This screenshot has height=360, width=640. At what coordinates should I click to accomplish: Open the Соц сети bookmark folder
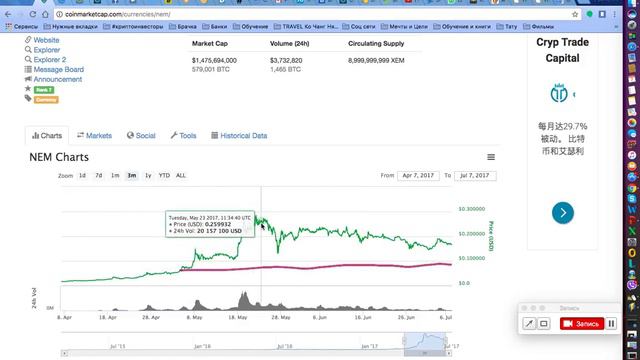click(359, 27)
